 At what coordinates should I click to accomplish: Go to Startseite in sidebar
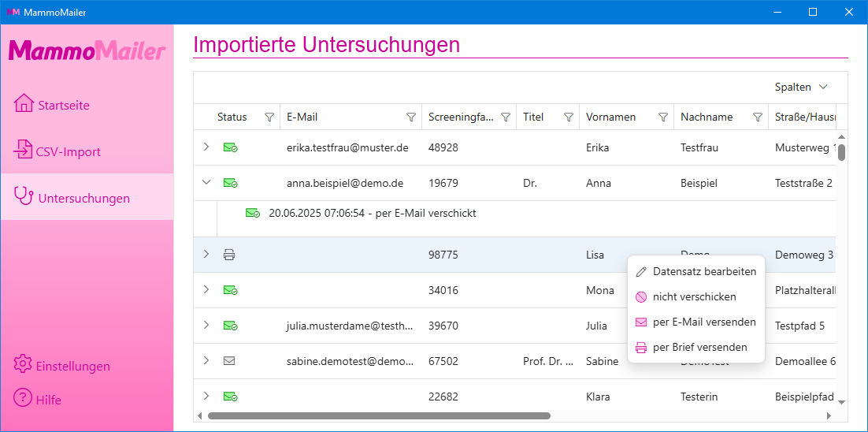(x=63, y=105)
